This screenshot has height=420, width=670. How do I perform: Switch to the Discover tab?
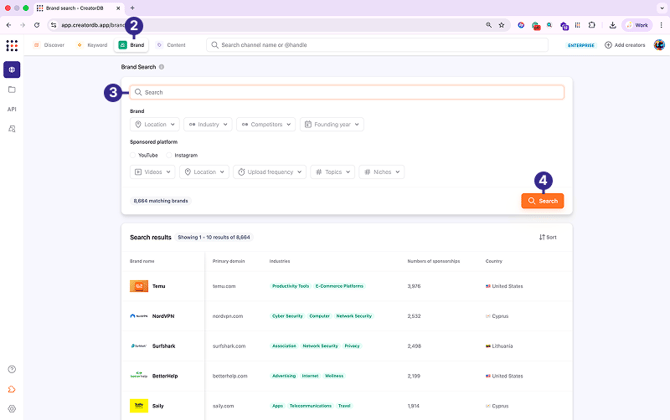[x=49, y=45]
